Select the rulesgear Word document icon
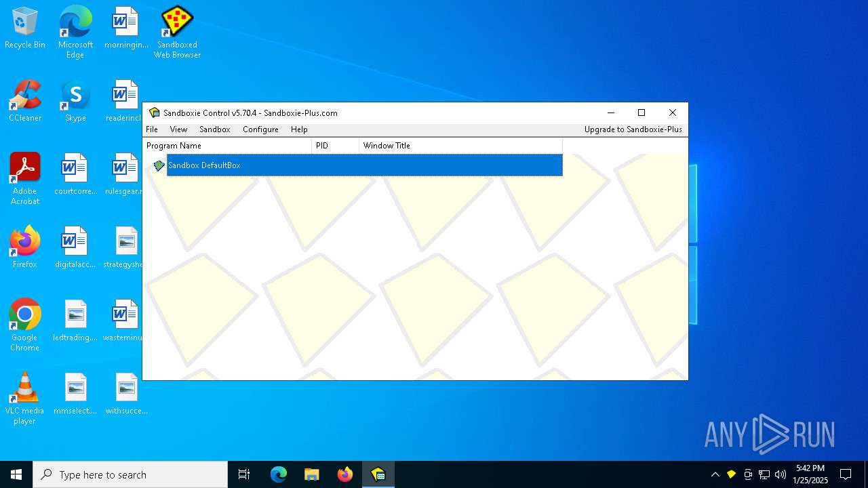Image resolution: width=868 pixels, height=488 pixels. 125,175
